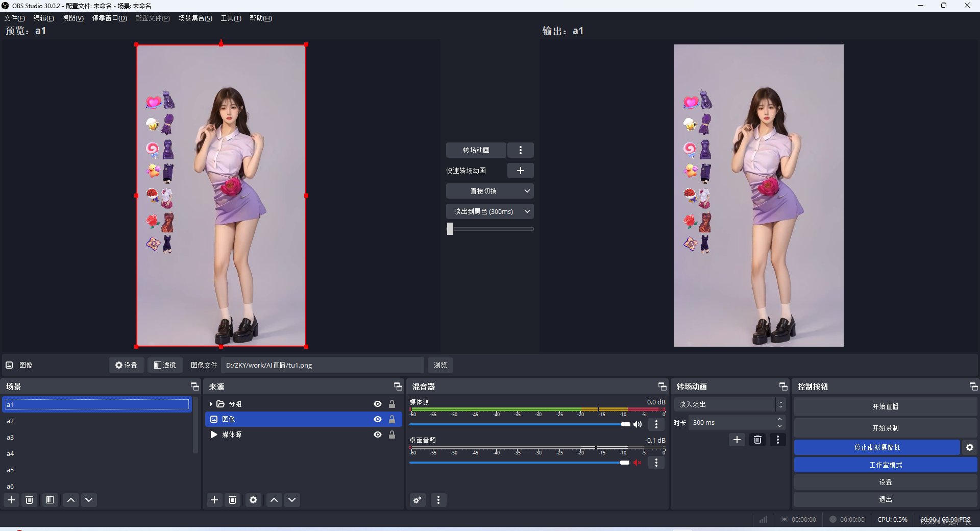Select scene a3 in scenes list
This screenshot has height=531, width=980.
(97, 437)
